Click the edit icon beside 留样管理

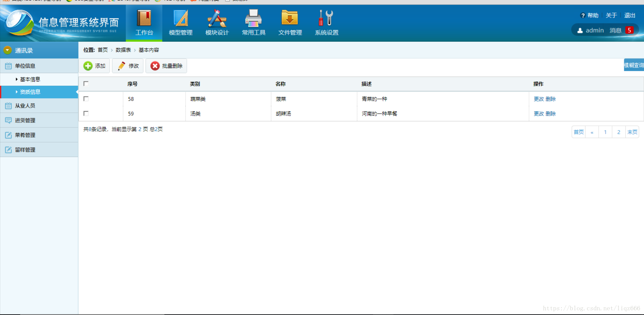pyautogui.click(x=8, y=150)
